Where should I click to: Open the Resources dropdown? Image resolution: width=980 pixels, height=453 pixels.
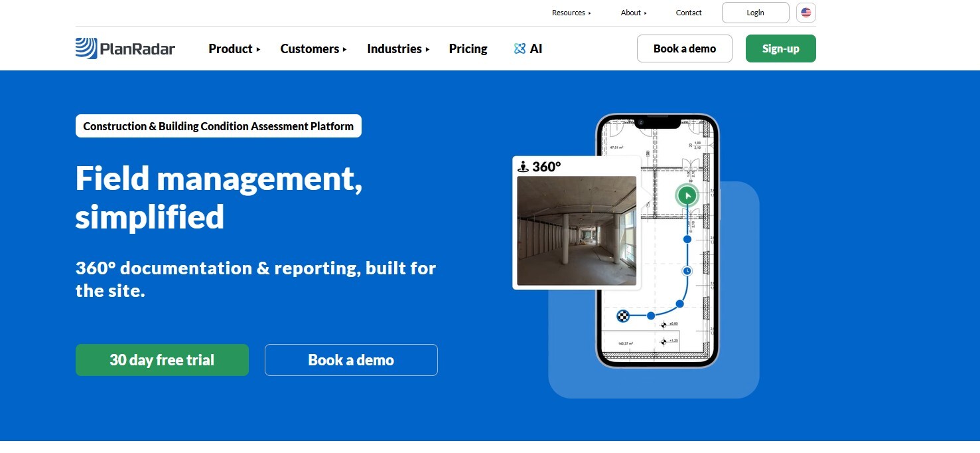click(x=571, y=13)
